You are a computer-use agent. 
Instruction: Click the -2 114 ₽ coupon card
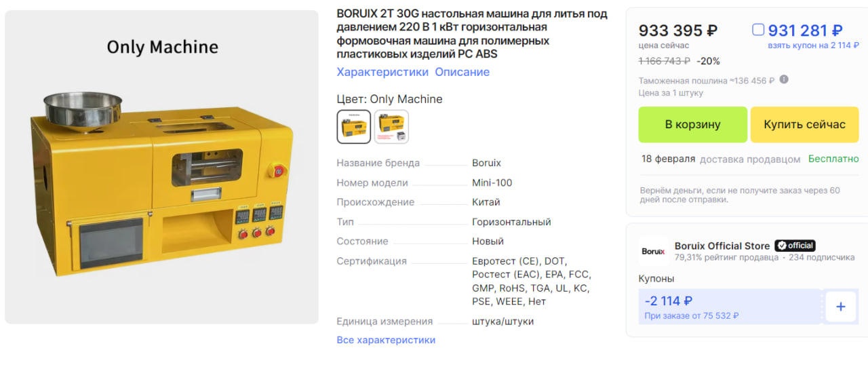[x=730, y=307]
